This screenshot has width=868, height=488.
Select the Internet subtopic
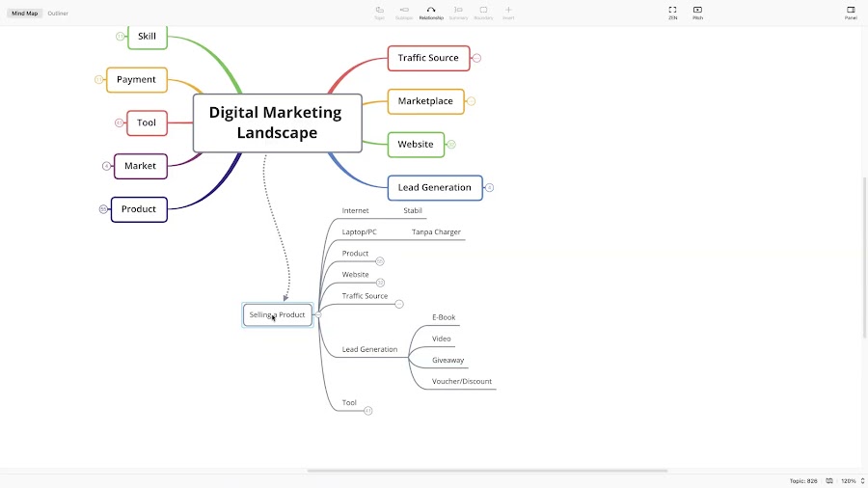(355, 211)
